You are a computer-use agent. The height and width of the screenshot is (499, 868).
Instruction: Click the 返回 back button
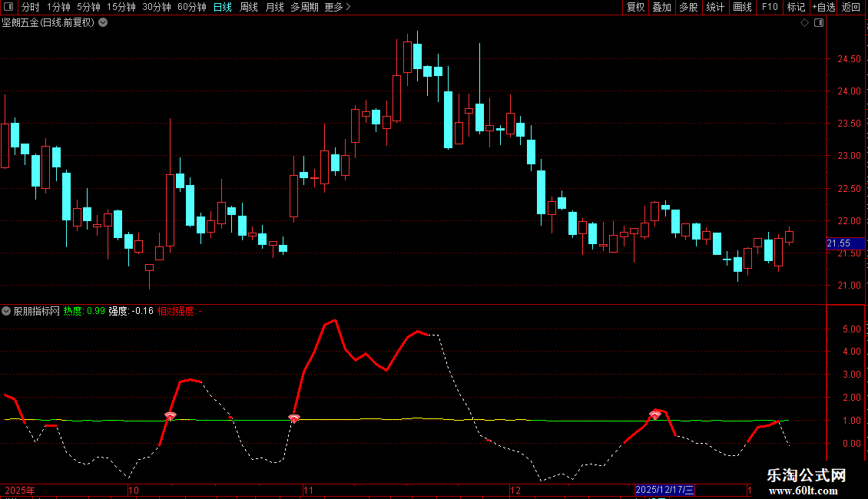coord(851,7)
